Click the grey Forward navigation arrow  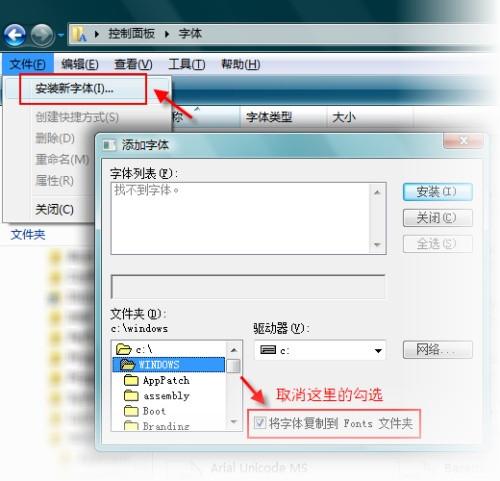pyautogui.click(x=42, y=35)
